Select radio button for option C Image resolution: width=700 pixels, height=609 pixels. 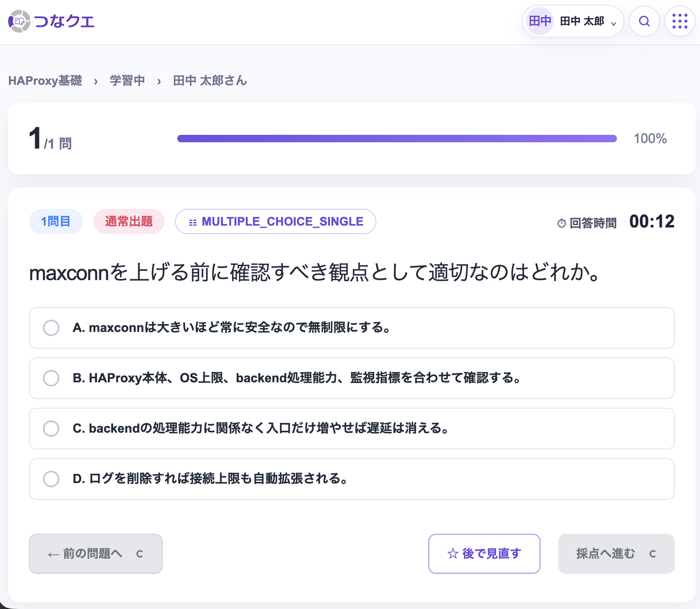point(51,428)
